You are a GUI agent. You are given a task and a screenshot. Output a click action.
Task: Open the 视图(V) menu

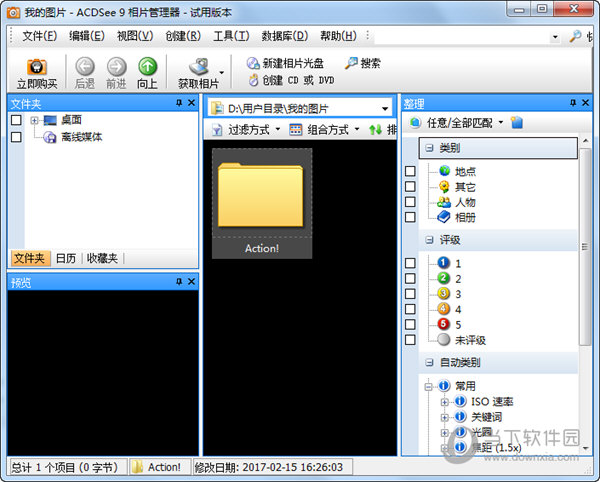[x=135, y=36]
